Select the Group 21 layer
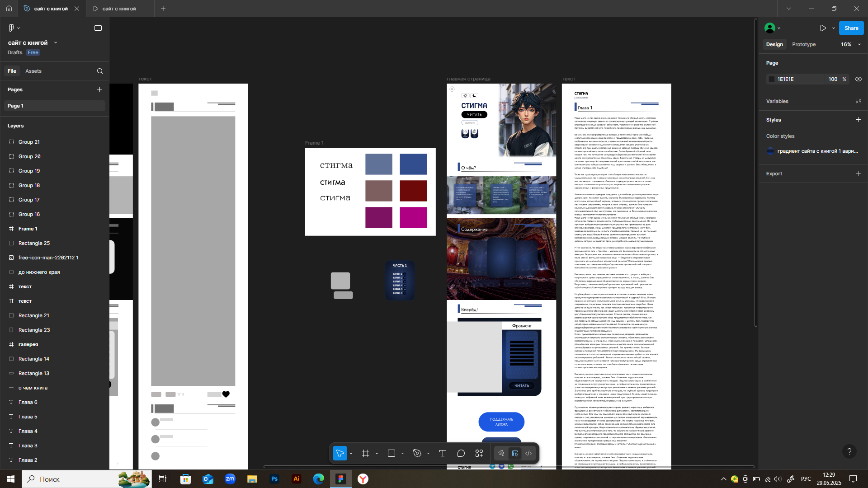 pyautogui.click(x=29, y=142)
